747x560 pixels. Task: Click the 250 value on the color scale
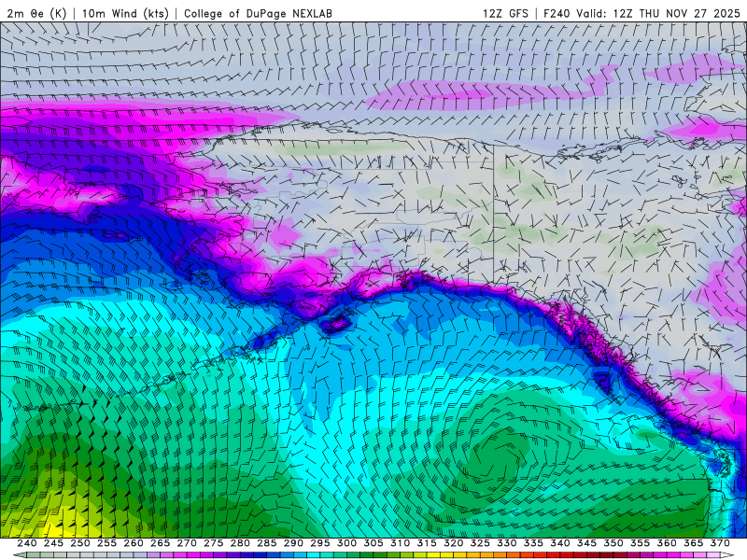click(80, 543)
